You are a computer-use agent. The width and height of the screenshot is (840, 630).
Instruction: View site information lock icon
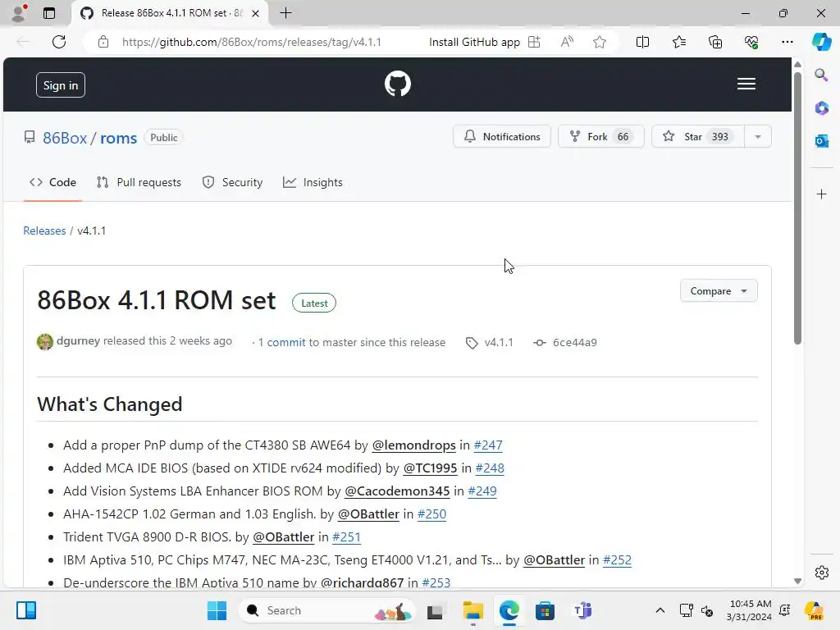pos(103,42)
